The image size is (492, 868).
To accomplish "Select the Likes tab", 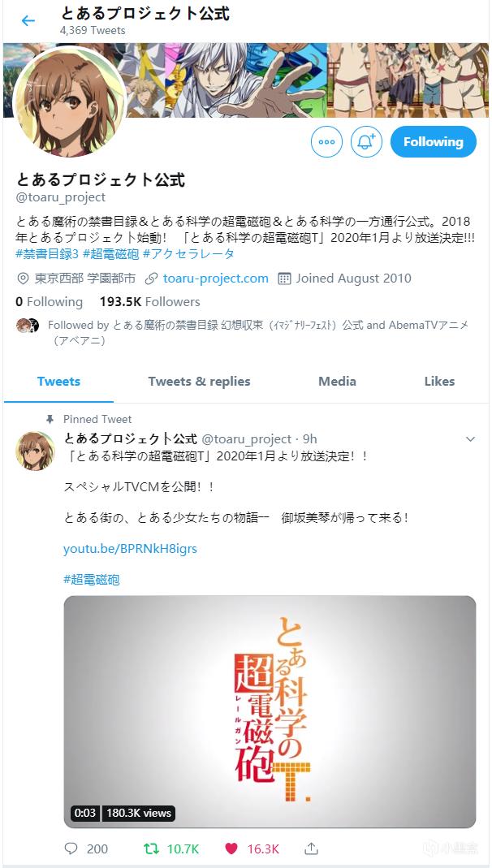I will pos(439,382).
